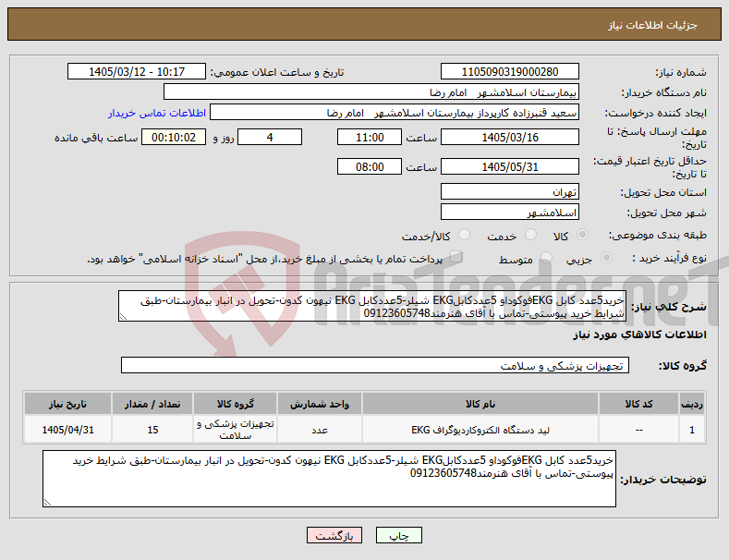Screen dimensions: 729x560
Task: Click the request creator name field
Action: (x=395, y=113)
